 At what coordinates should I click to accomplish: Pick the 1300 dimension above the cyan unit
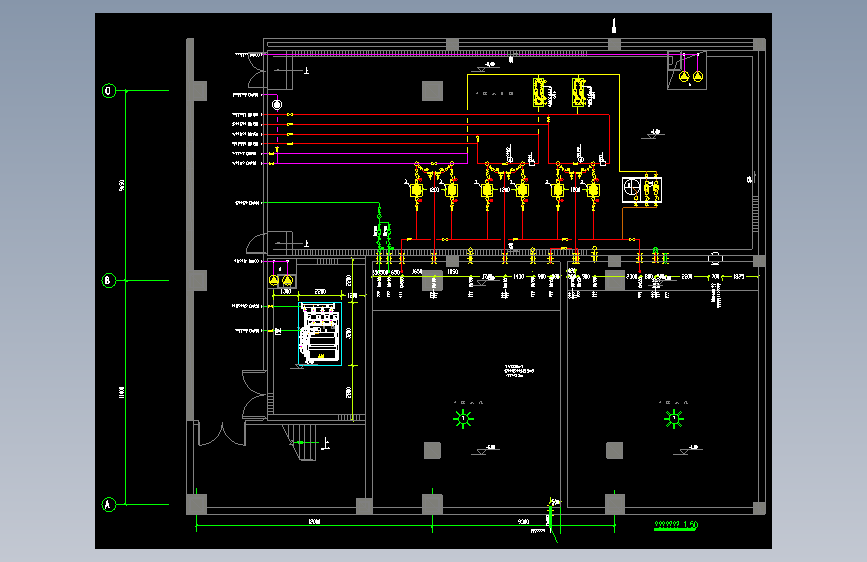[x=286, y=292]
